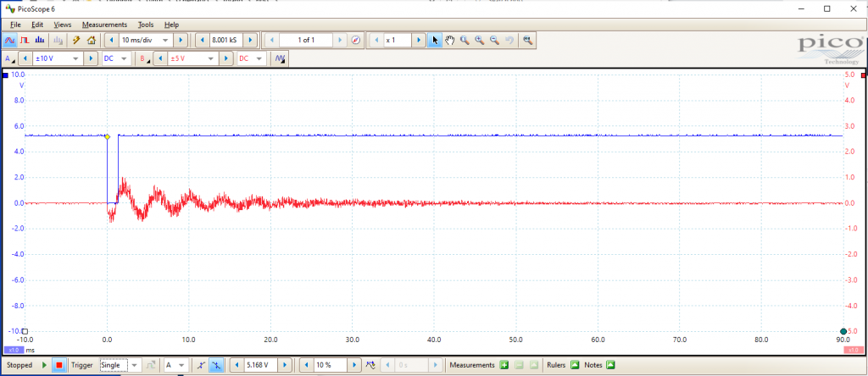The width and height of the screenshot is (868, 376).
Task: Decrease Channel A voltage range
Action: (x=25, y=58)
